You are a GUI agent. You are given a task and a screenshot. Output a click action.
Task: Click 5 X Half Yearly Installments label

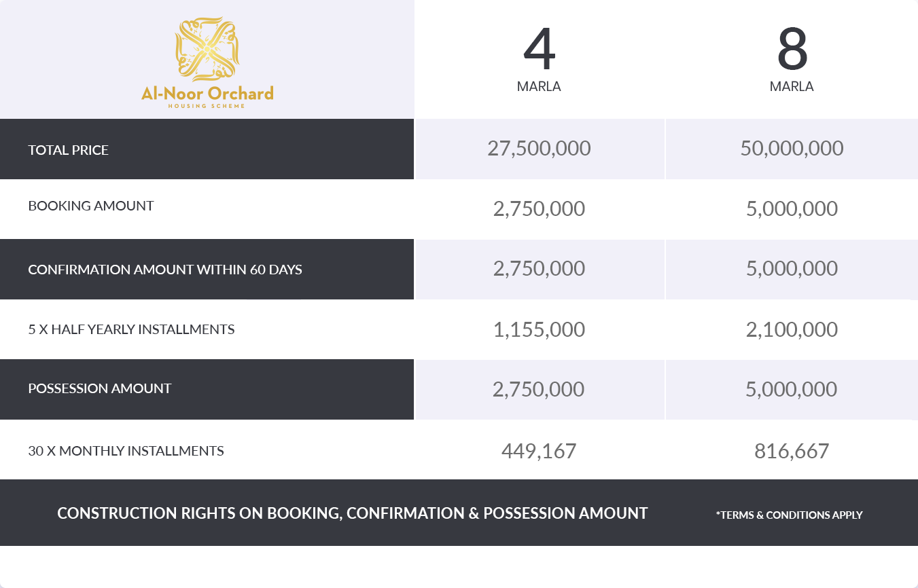131,329
